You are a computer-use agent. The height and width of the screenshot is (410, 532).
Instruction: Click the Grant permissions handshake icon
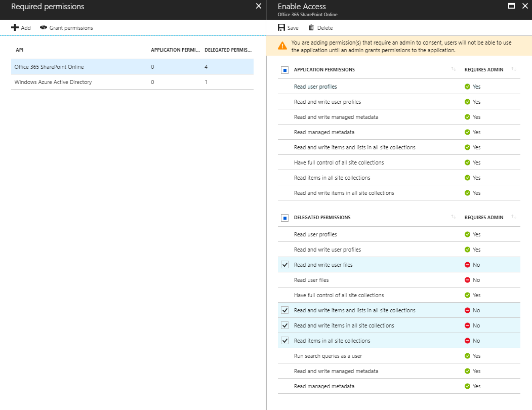[x=44, y=28]
